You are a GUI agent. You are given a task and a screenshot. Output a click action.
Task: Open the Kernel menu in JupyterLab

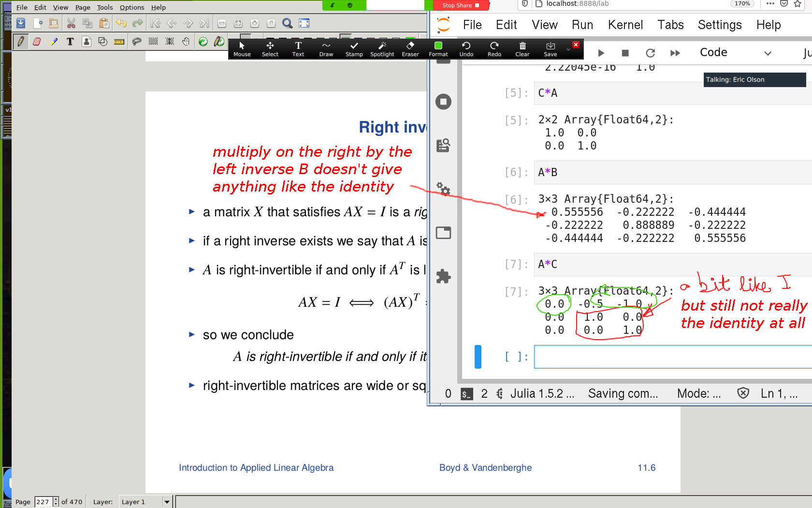coord(625,25)
